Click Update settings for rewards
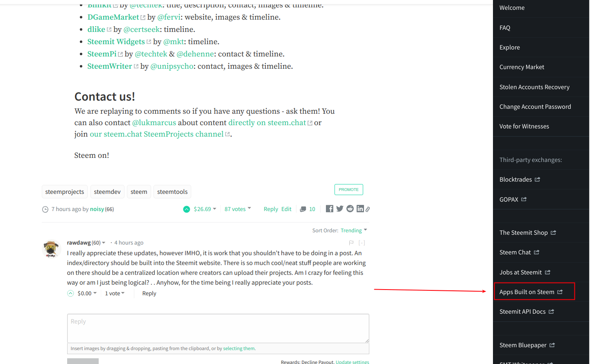Image resolution: width=590 pixels, height=364 pixels. [x=352, y=362]
